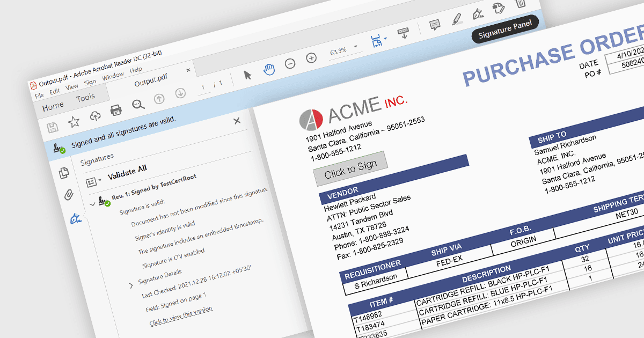
Task: Click the upload to cloud icon
Action: tap(95, 116)
